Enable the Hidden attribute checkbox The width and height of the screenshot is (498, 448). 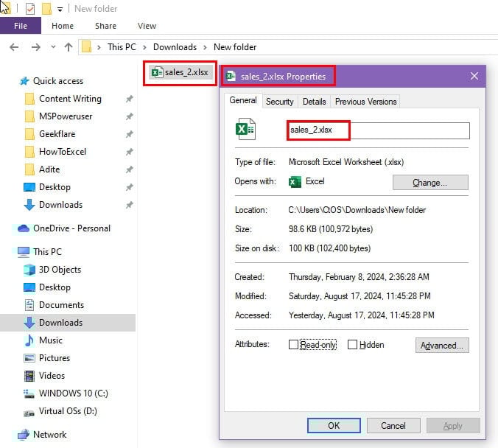pyautogui.click(x=352, y=345)
